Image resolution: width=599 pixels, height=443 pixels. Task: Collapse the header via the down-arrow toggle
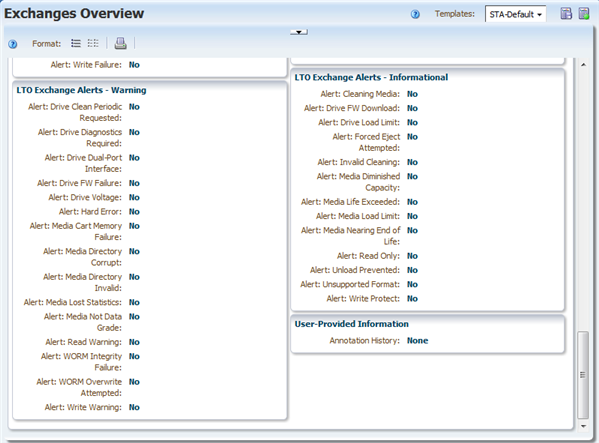[x=299, y=32]
